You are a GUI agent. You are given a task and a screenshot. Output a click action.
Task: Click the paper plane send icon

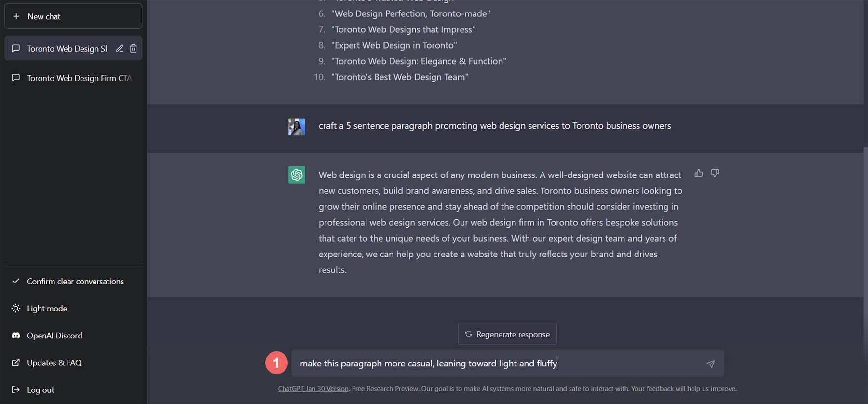711,364
